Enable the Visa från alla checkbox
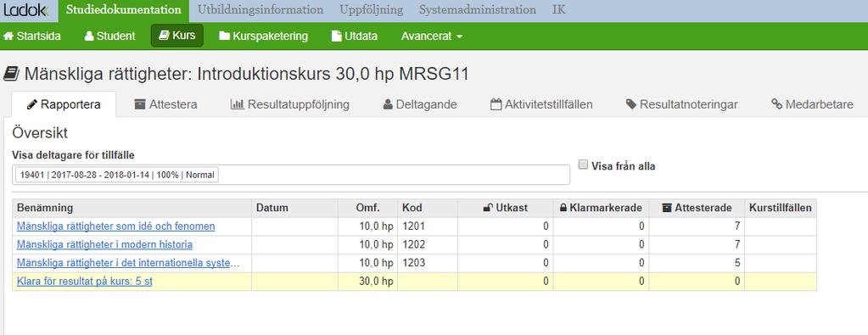Viewport: 868px width, 335px height. coord(582,165)
